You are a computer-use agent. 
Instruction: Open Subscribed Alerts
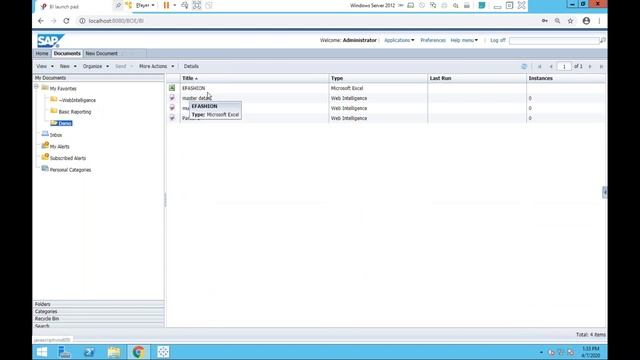[x=68, y=158]
